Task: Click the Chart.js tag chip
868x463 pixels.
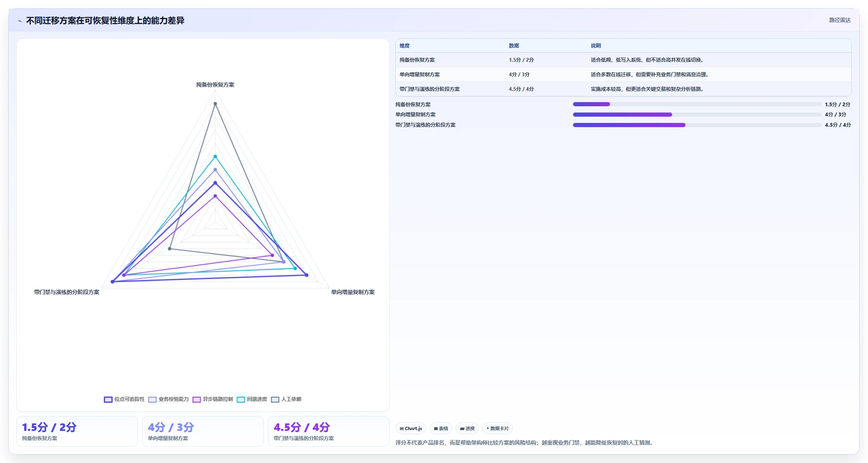Action: coord(411,428)
